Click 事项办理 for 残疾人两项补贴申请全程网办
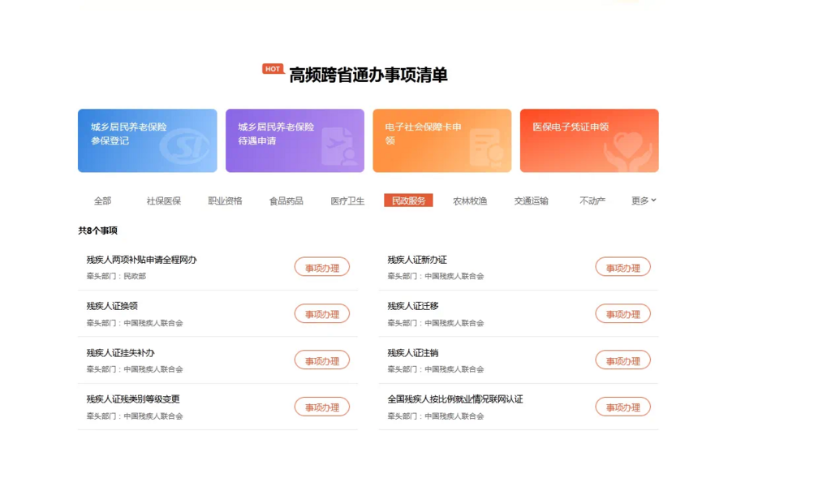Image resolution: width=831 pixels, height=504 pixels. 321,267
